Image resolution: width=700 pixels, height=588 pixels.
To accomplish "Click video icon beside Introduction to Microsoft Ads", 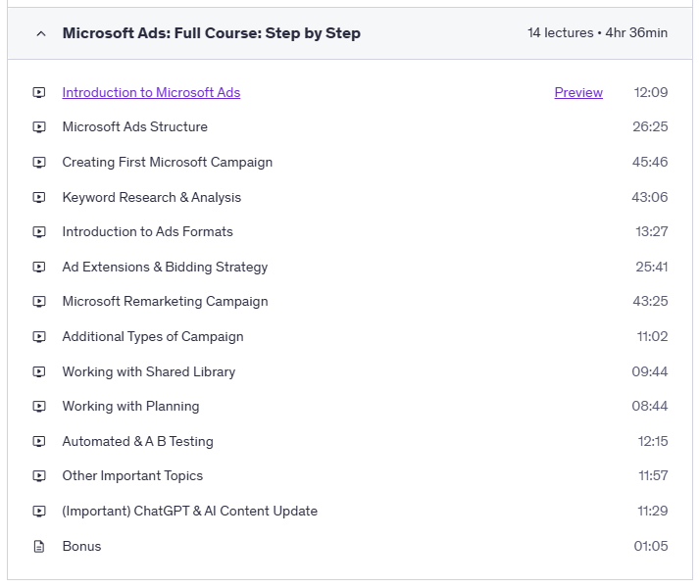I will (39, 93).
